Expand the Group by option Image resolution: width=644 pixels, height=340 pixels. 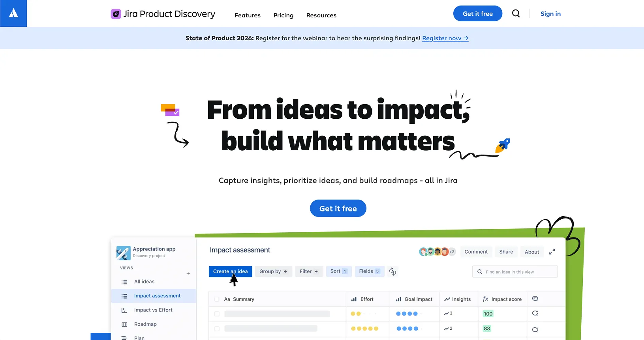273,271
